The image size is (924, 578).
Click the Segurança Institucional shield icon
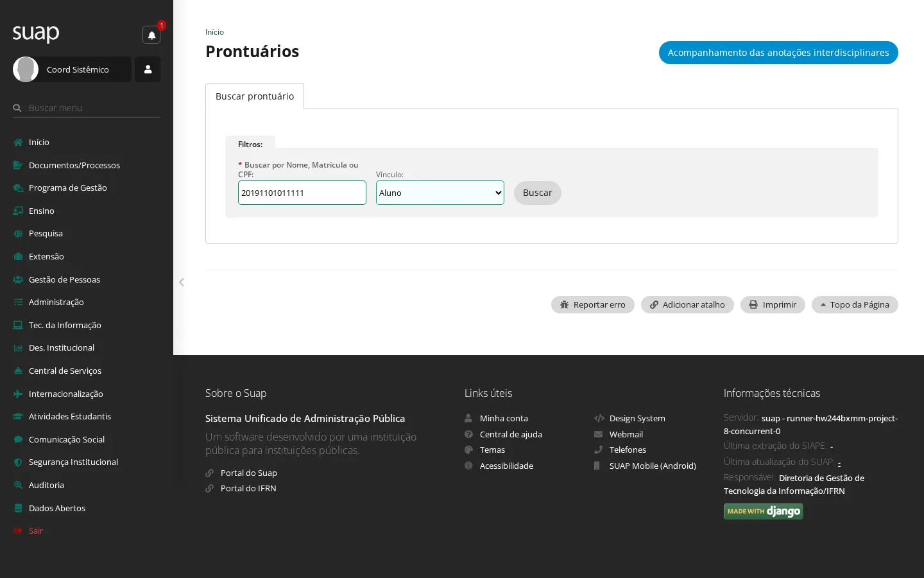(18, 462)
